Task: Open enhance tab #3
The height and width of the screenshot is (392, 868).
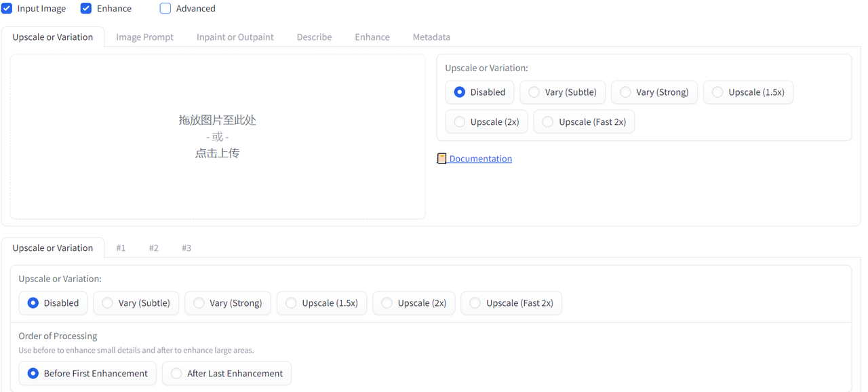Action: pos(186,248)
